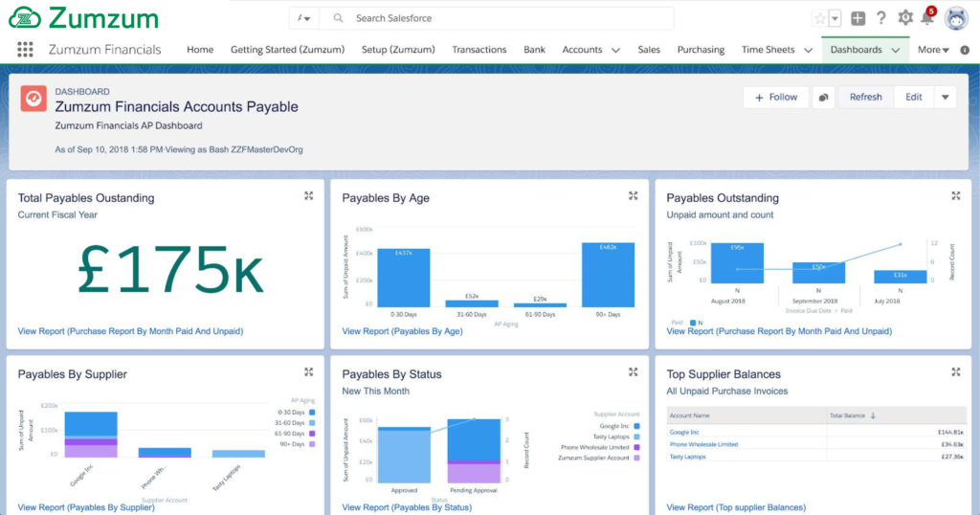This screenshot has height=515, width=980.
Task: Click the August 2018 bar in Payables Outstanding
Action: tap(738, 263)
